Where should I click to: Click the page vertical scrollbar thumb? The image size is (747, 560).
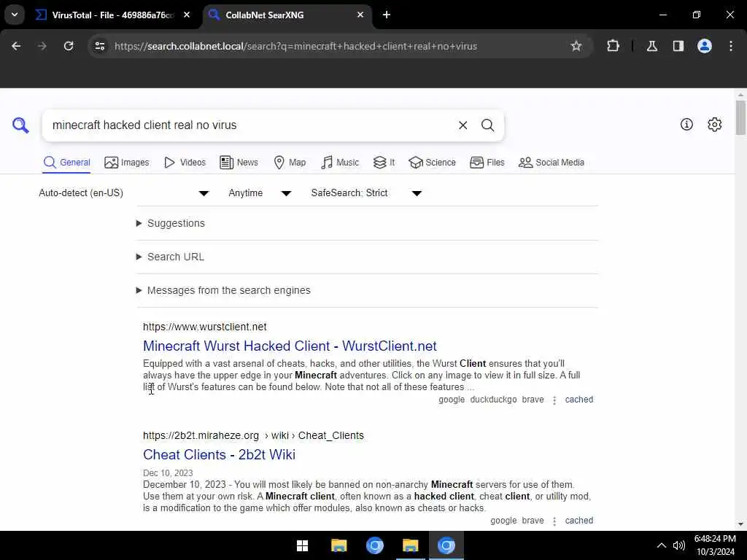pyautogui.click(x=740, y=117)
